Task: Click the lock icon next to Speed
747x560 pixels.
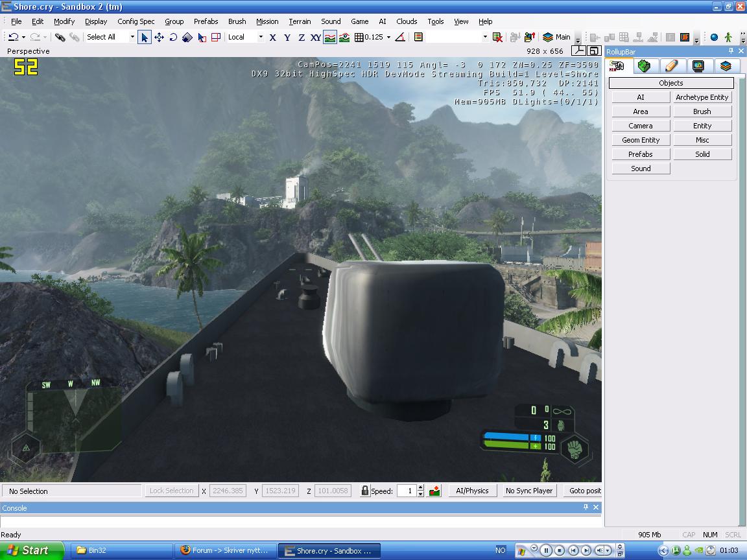Action: click(x=365, y=491)
